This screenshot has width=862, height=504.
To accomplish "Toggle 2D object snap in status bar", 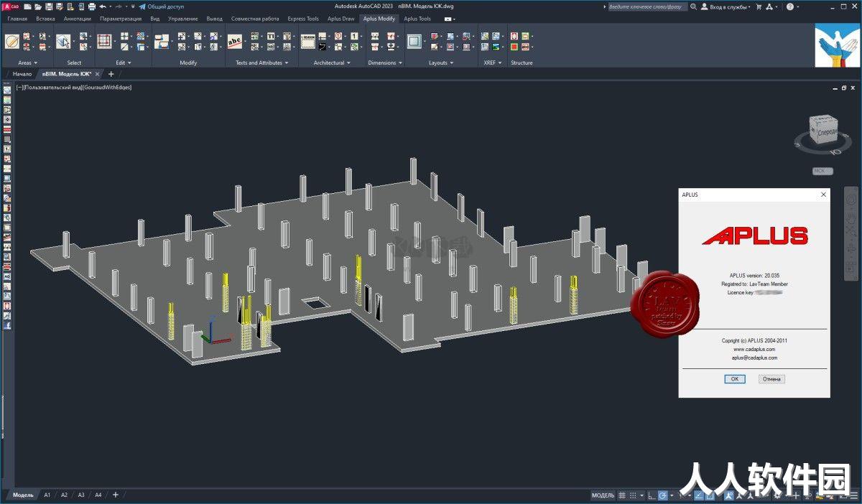I will pyautogui.click(x=710, y=495).
